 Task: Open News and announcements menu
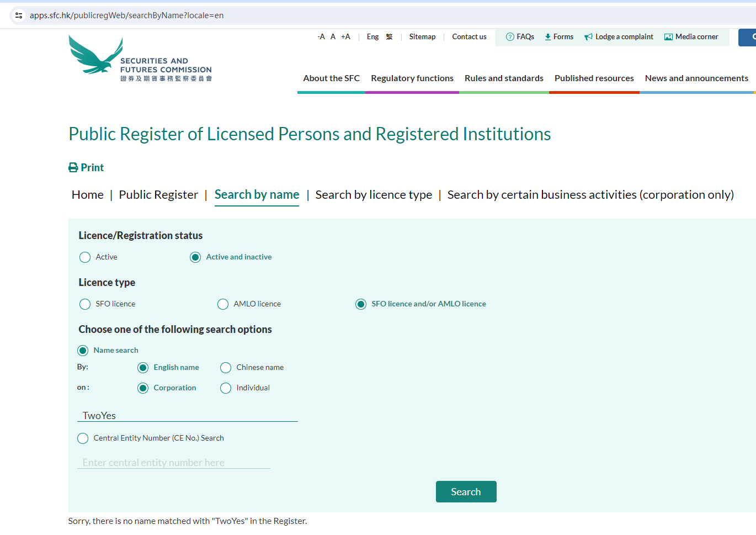click(x=696, y=78)
